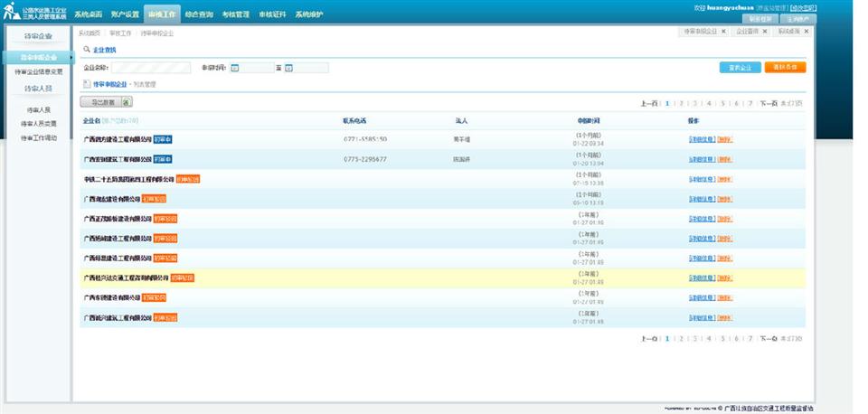Screen dimensions: 868x414
Task: Click the magnifier icon next to 企业查找
Action: click(x=87, y=50)
